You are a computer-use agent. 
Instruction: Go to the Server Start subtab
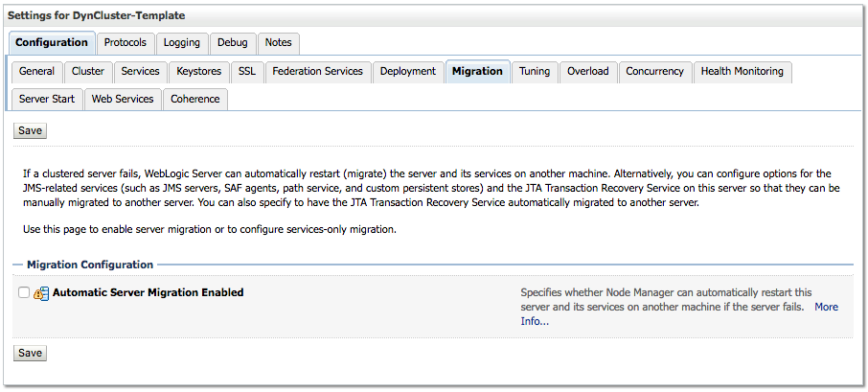(x=47, y=100)
